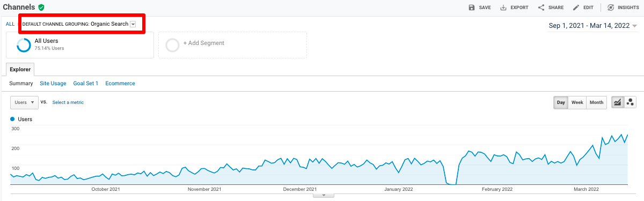Click the ALL breadcrumb link
The width and height of the screenshot is (644, 201).
click(10, 24)
